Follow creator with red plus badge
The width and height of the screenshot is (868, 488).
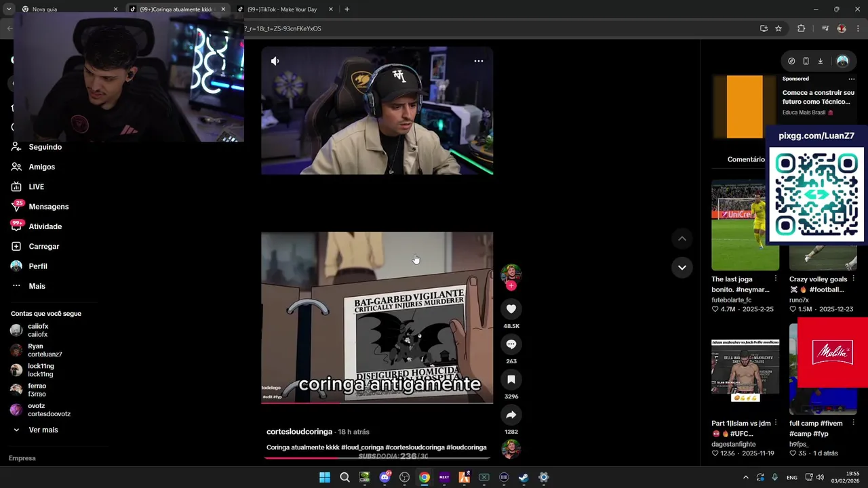(511, 286)
